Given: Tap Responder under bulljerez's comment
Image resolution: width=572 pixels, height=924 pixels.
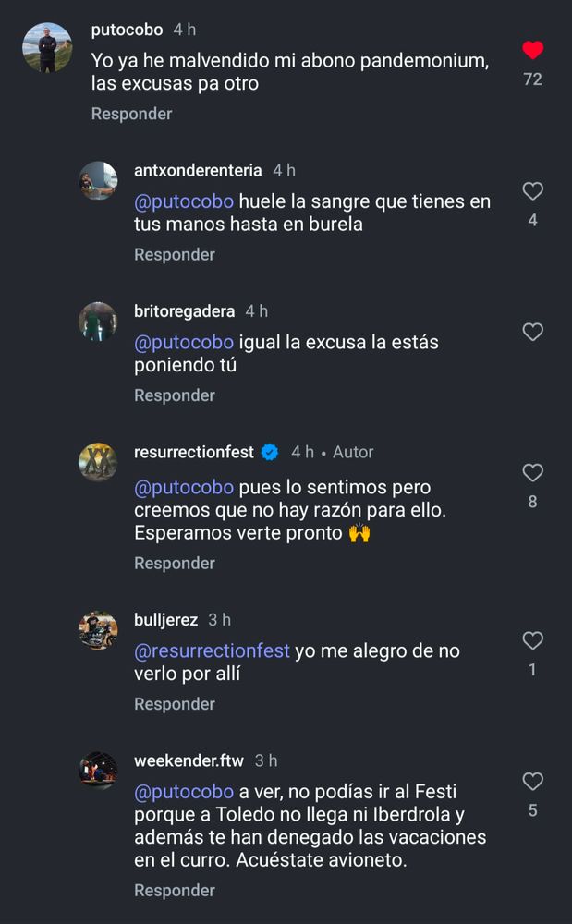Looking at the screenshot, I should (175, 703).
